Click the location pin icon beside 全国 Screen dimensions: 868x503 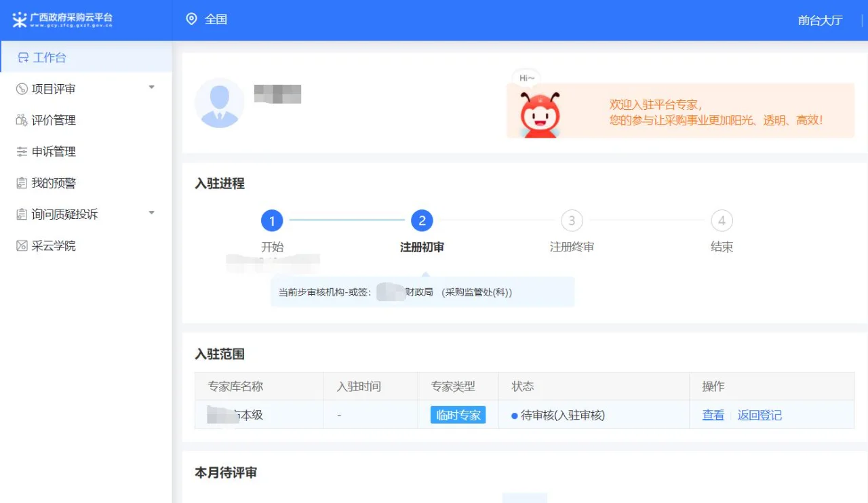click(x=192, y=20)
